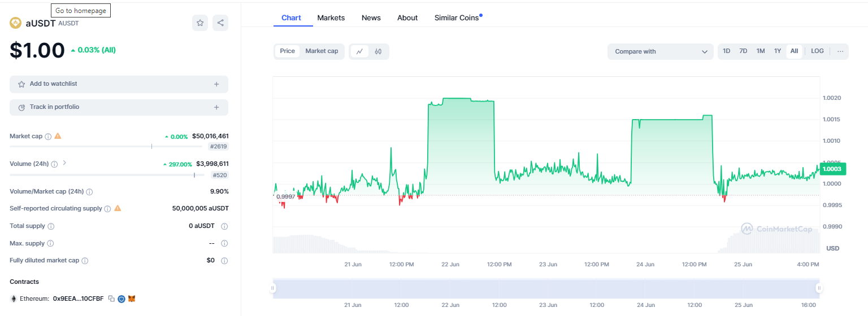Image resolution: width=868 pixels, height=316 pixels.
Task: Click Add to watchlist button
Action: (119, 84)
